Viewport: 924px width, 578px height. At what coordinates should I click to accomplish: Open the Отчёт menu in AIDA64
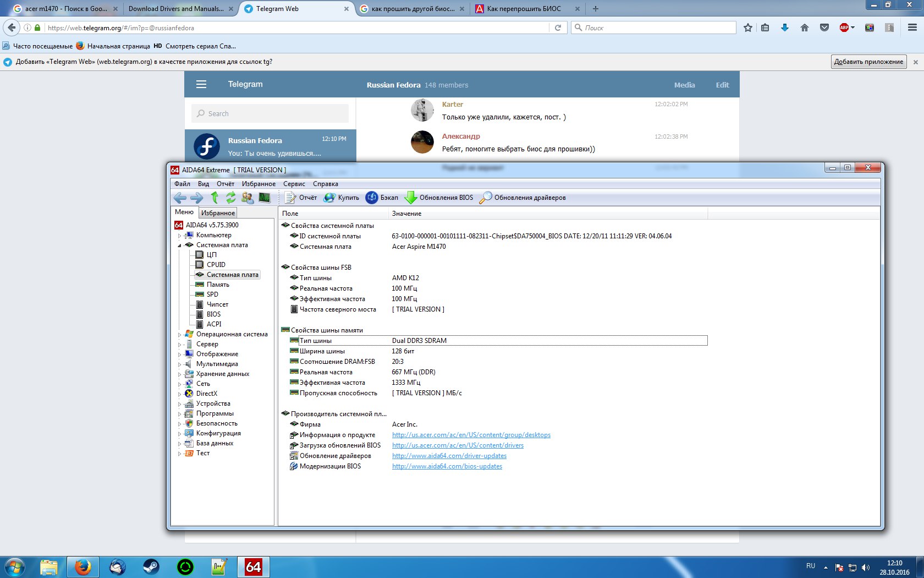(x=226, y=184)
